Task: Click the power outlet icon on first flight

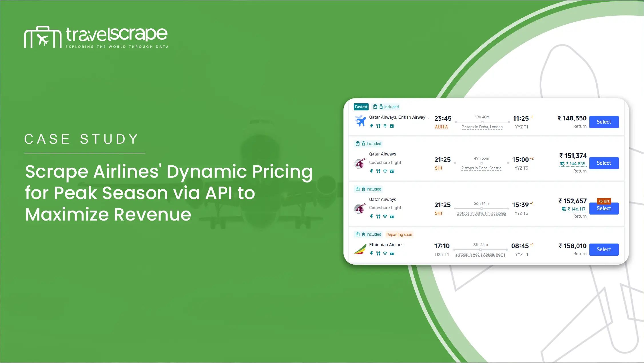Action: [371, 126]
